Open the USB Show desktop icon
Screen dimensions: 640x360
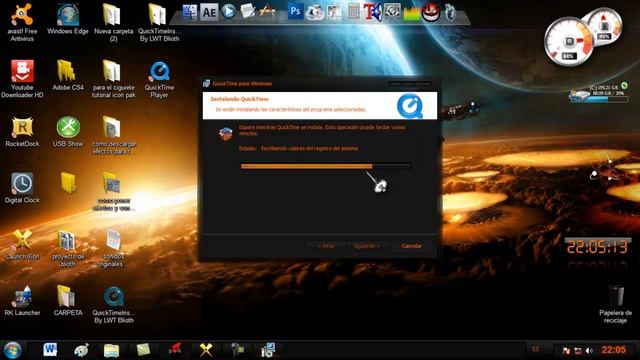tap(68, 132)
